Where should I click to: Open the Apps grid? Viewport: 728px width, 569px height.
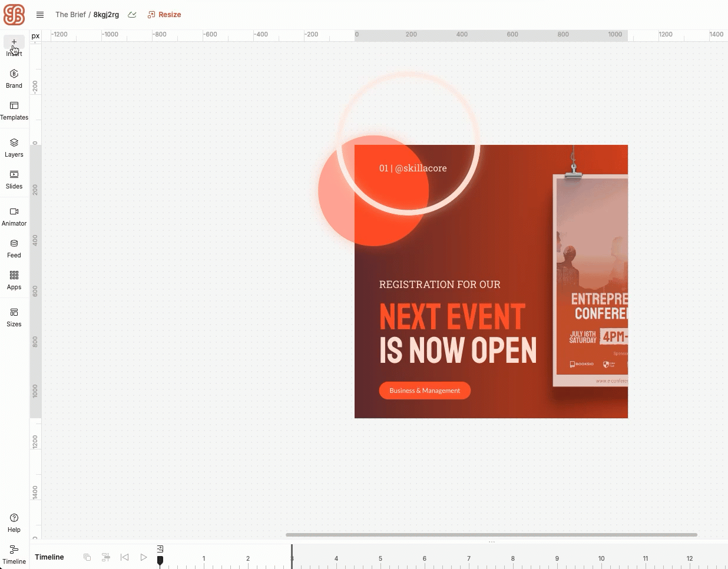pyautogui.click(x=14, y=280)
